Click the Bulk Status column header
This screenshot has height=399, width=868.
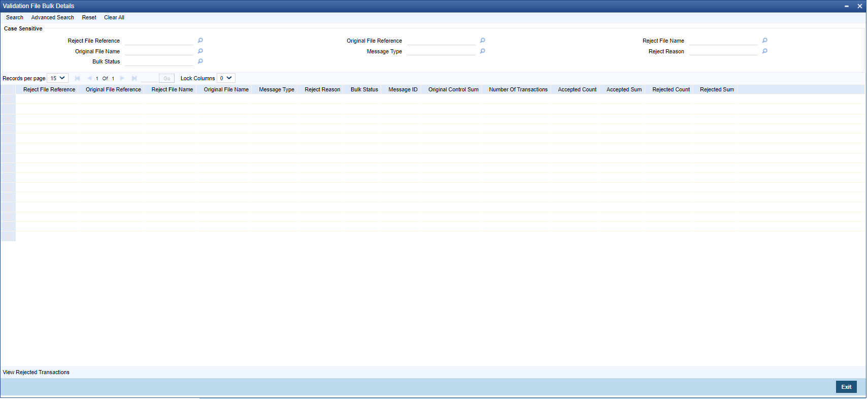click(364, 89)
